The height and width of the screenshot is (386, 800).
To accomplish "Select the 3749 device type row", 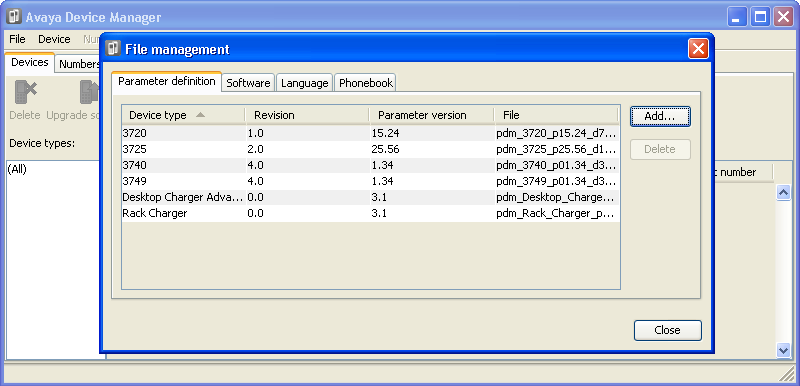I will [x=370, y=181].
